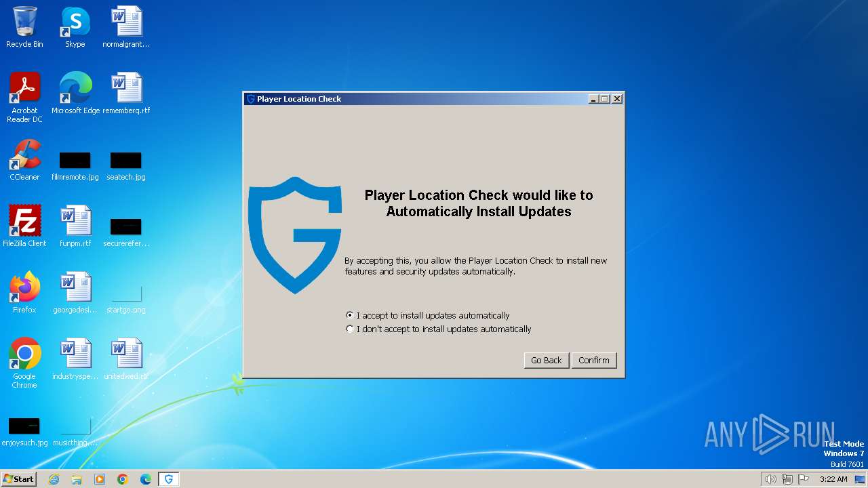Viewport: 868px width, 488px height.
Task: Click the Confirm button
Action: [594, 360]
